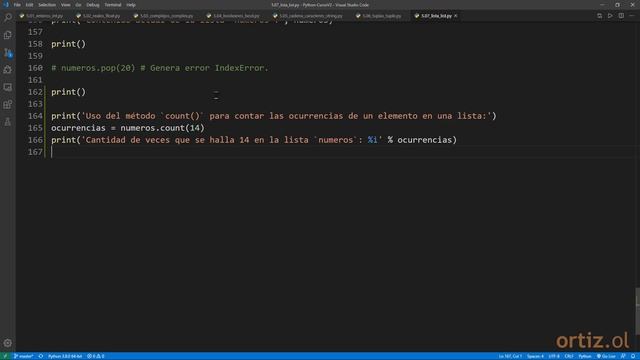Open the Explorer files view
Image resolution: width=640 pixels, height=360 pixels.
pyautogui.click(x=8, y=35)
